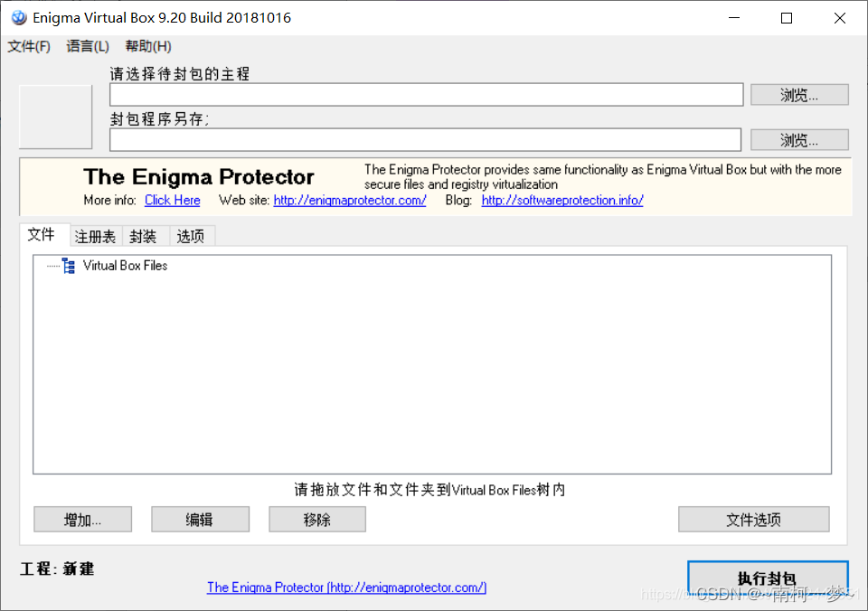Close the Enigma Virtual Box window
The image size is (868, 611).
tap(840, 18)
